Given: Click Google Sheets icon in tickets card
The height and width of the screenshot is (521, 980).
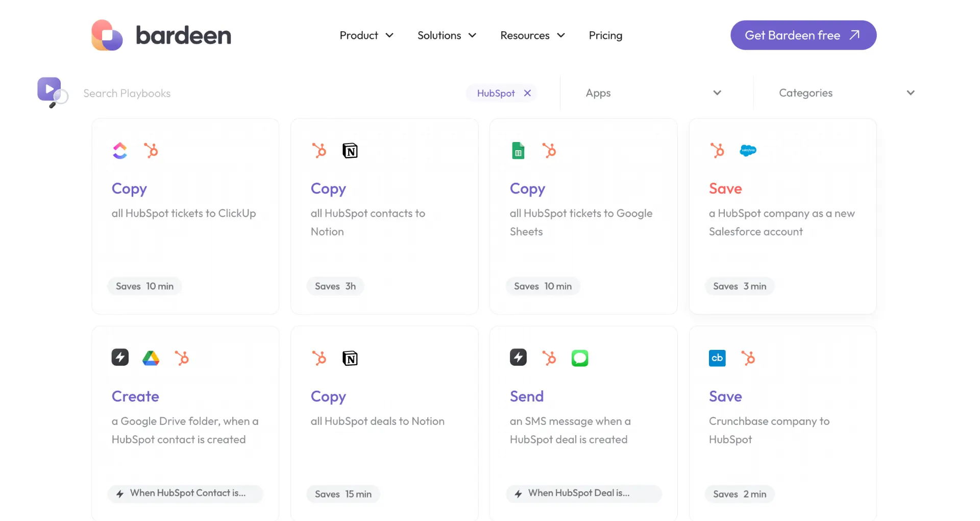Looking at the screenshot, I should 518,151.
